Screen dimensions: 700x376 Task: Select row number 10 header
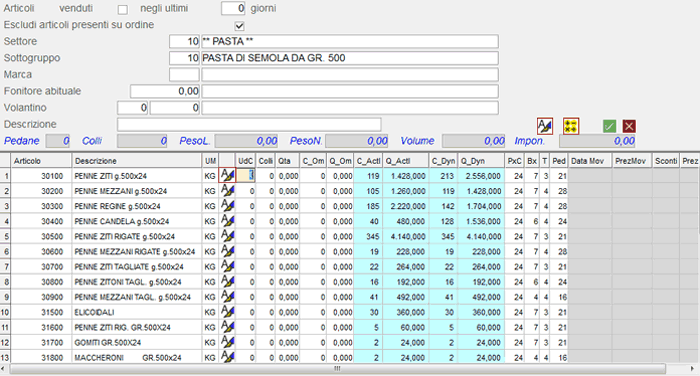5,312
